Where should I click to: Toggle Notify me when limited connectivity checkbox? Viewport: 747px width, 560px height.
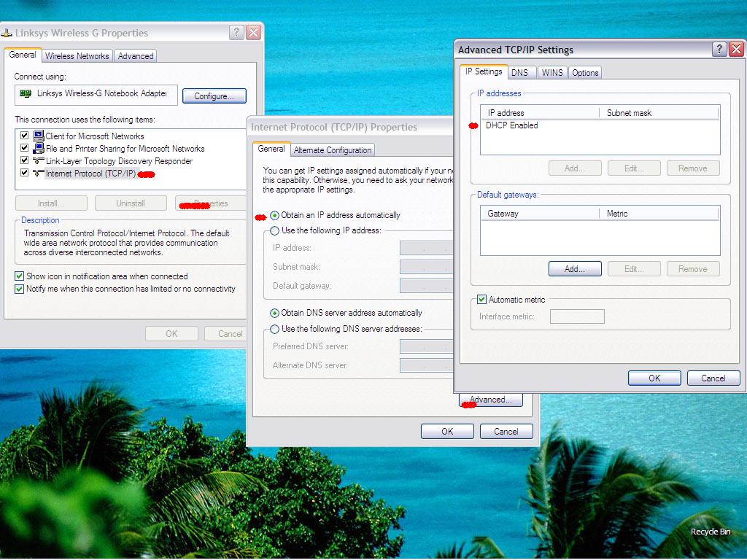tap(20, 289)
